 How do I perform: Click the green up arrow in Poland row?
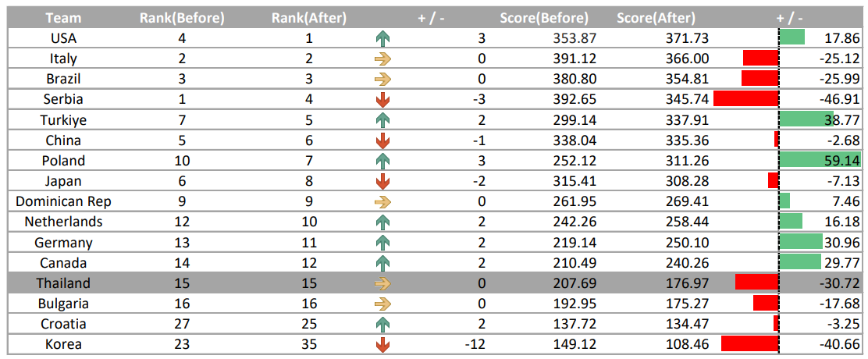pos(382,161)
